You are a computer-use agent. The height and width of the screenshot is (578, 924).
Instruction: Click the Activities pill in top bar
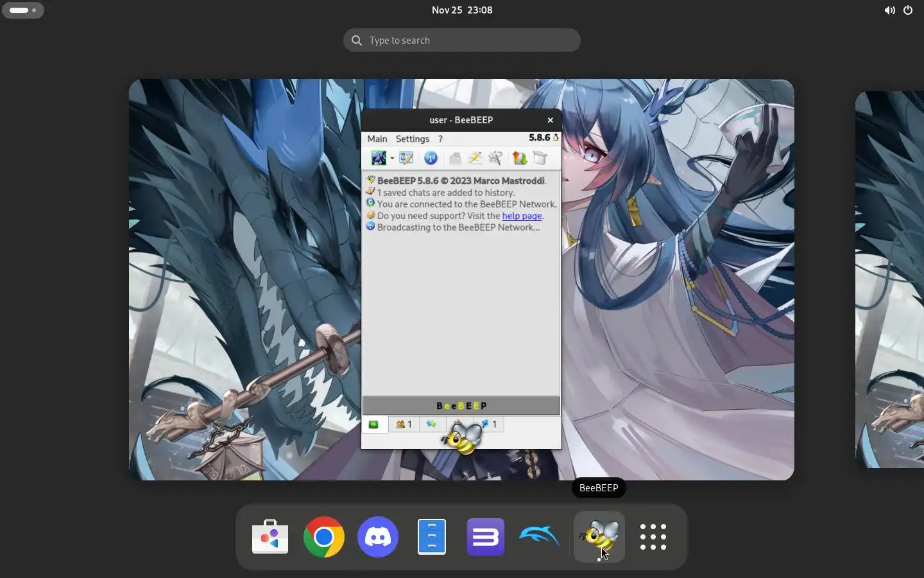(x=23, y=10)
